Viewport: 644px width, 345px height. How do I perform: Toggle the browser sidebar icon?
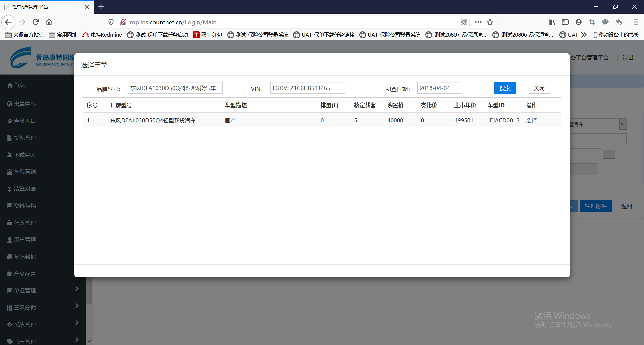[x=565, y=22]
